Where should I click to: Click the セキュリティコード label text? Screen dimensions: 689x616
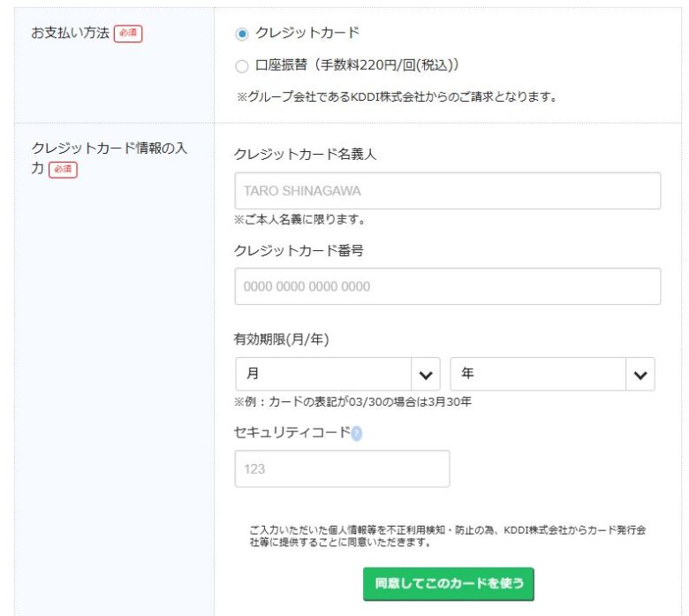tap(292, 433)
